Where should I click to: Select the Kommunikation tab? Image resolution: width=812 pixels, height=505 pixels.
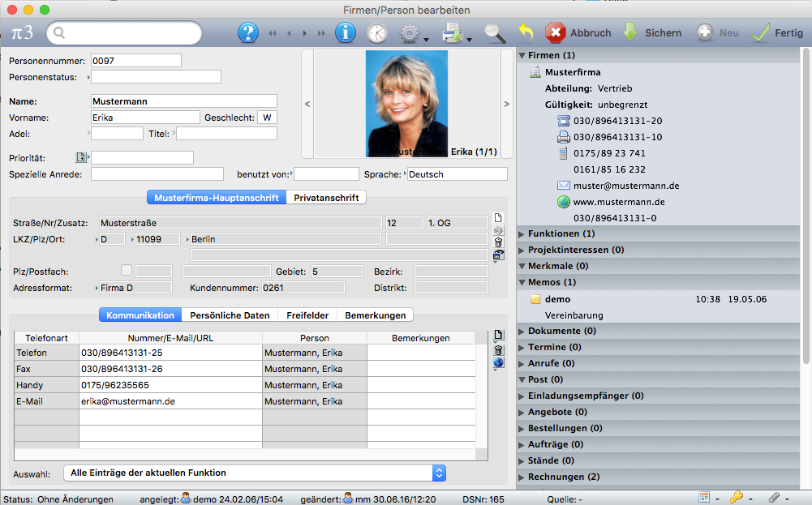(140, 315)
